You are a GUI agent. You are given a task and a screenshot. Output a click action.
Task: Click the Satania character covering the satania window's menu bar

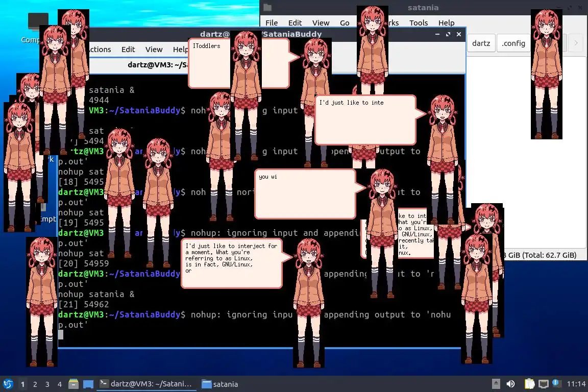point(373,51)
